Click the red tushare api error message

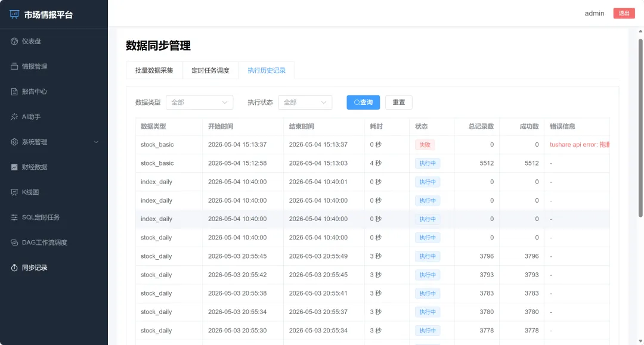coord(580,144)
